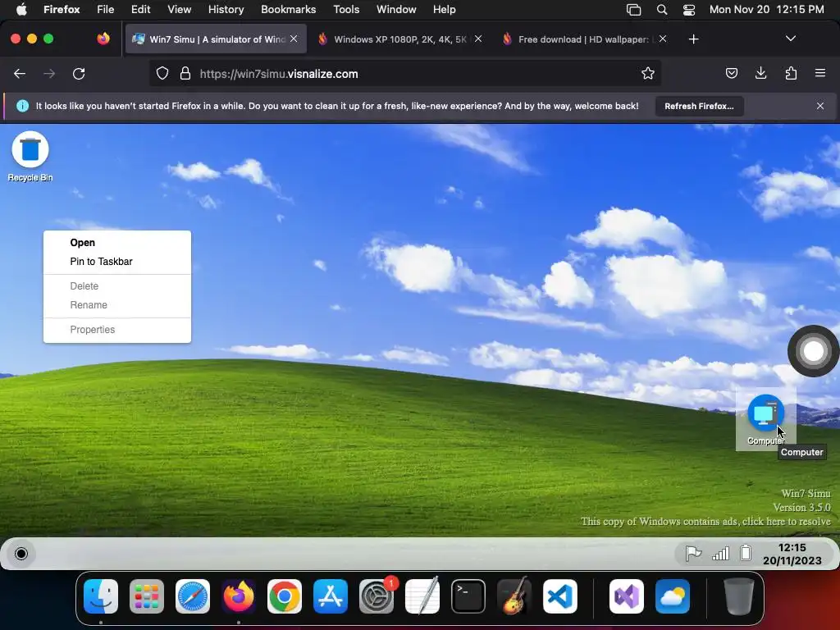Image resolution: width=840 pixels, height=630 pixels.
Task: Open System Settings from the Dock
Action: click(x=377, y=596)
